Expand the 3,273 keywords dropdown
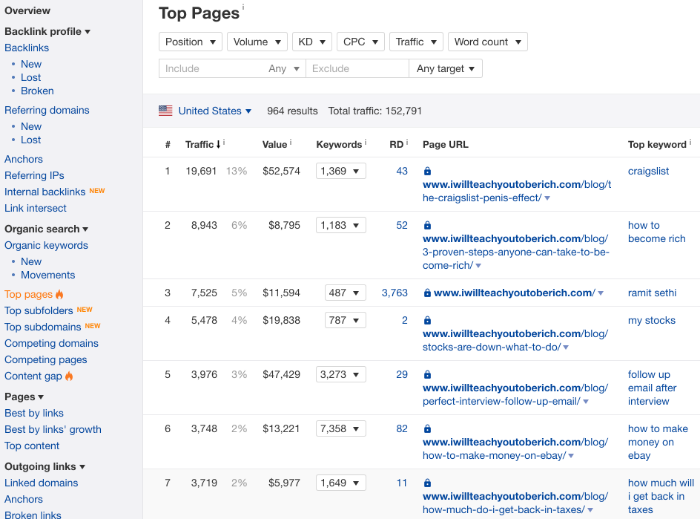The width and height of the screenshot is (700, 519). 341,374
